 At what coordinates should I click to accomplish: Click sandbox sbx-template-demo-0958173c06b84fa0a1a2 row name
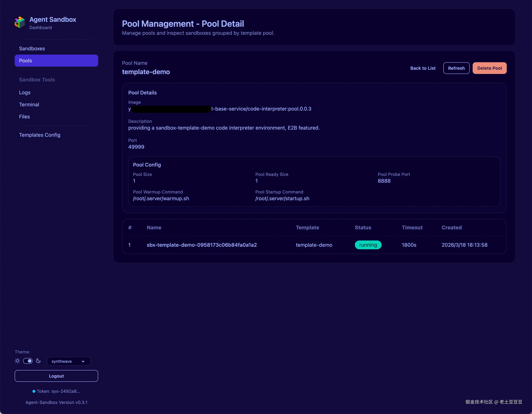pos(202,245)
